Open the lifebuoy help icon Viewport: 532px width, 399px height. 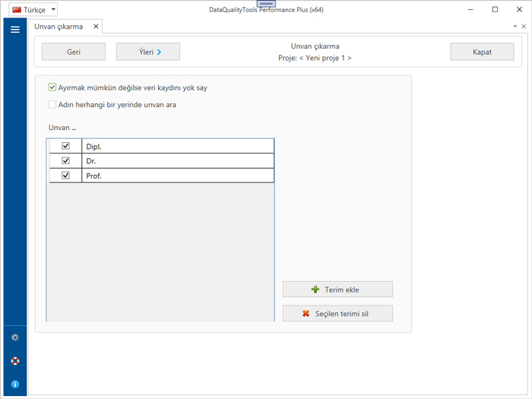point(15,361)
